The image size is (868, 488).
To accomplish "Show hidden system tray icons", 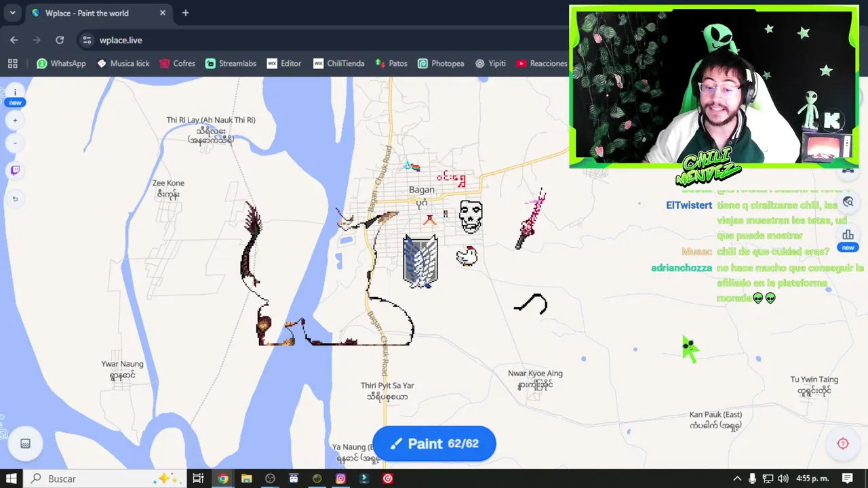I will click(x=737, y=479).
